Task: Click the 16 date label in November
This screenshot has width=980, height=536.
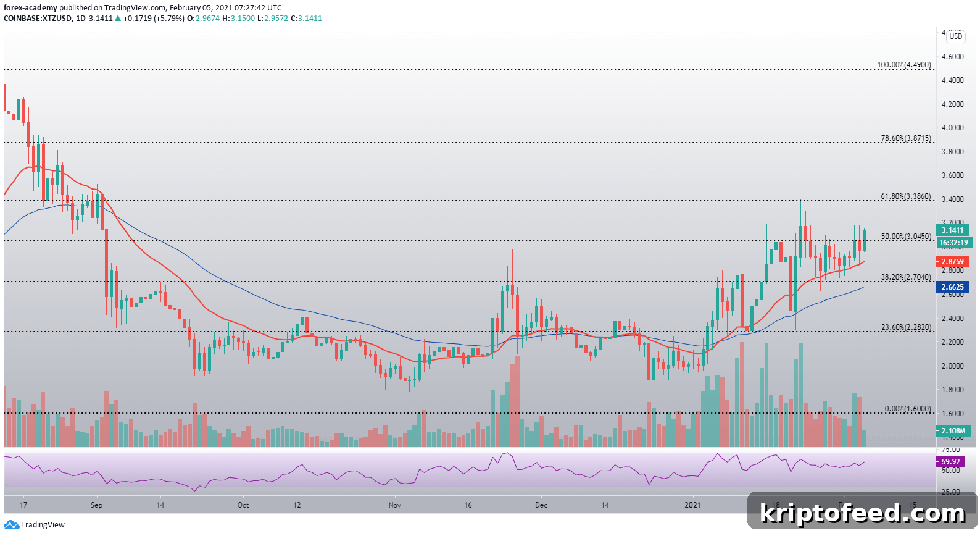Action: click(468, 505)
